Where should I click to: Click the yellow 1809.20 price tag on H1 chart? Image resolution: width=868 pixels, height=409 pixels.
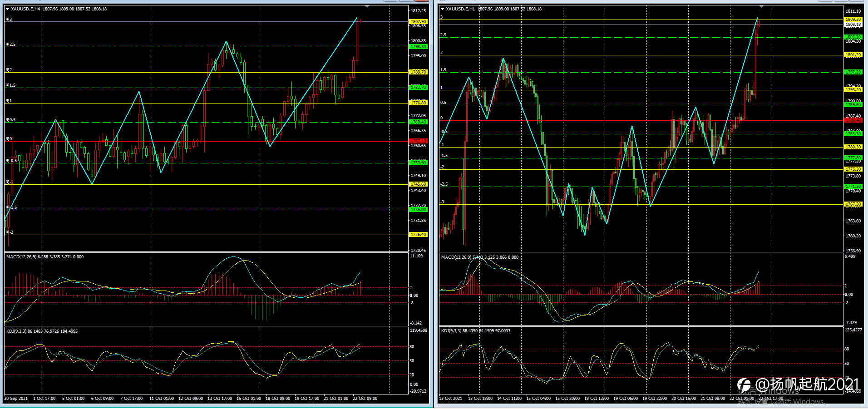tap(853, 20)
